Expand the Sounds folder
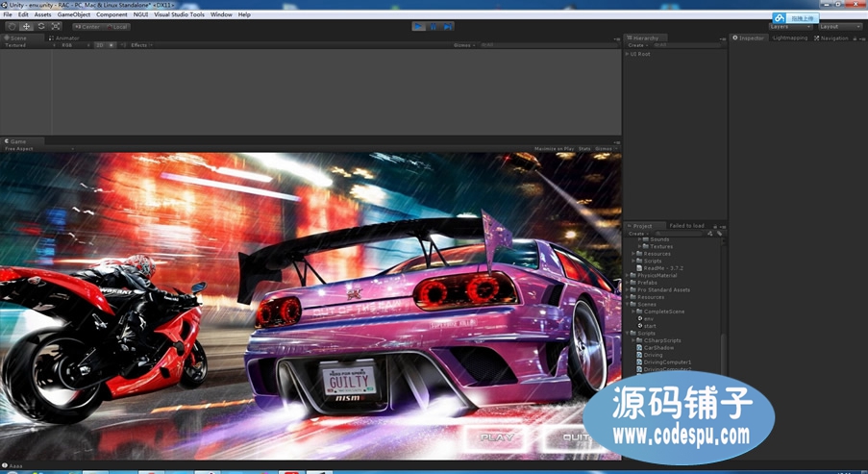Screen dimensions: 868x474 [x=639, y=239]
